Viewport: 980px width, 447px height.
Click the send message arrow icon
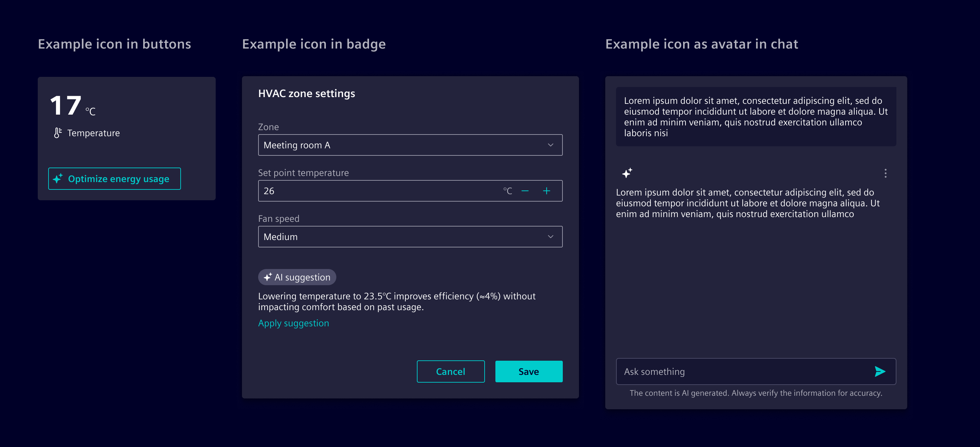pyautogui.click(x=880, y=371)
